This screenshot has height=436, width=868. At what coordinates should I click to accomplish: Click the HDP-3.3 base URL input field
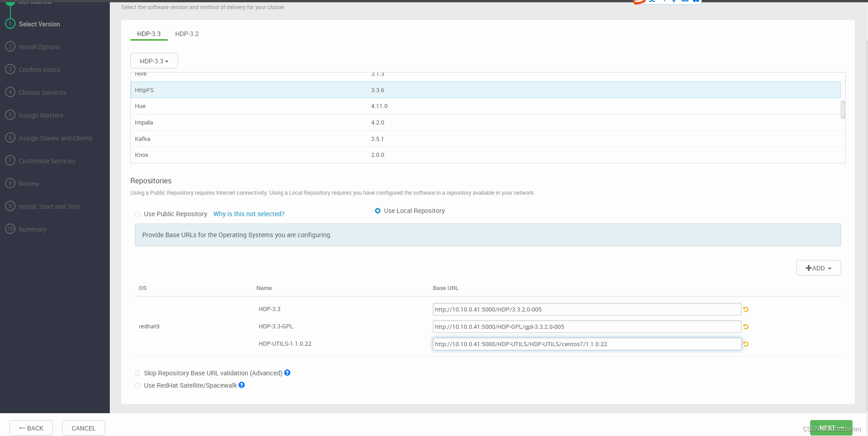pos(587,309)
